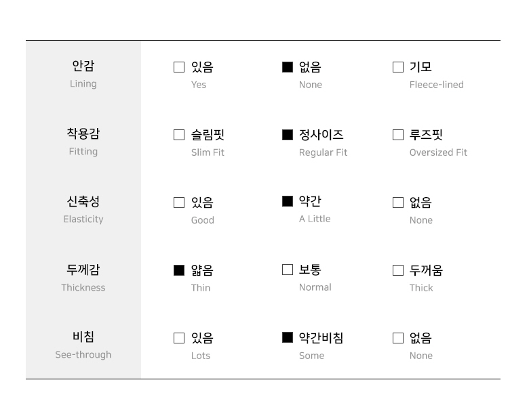Check the Thickness 'Thick' checkbox

(398, 270)
